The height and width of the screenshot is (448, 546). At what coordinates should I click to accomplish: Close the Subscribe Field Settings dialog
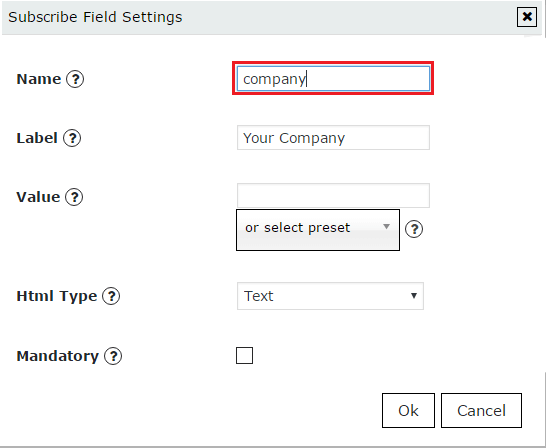coord(527,17)
